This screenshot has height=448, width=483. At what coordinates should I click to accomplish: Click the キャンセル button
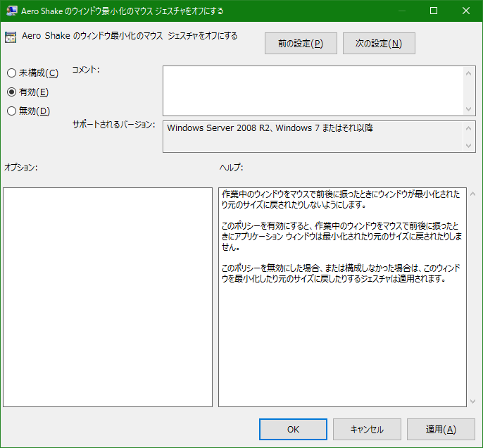367,429
